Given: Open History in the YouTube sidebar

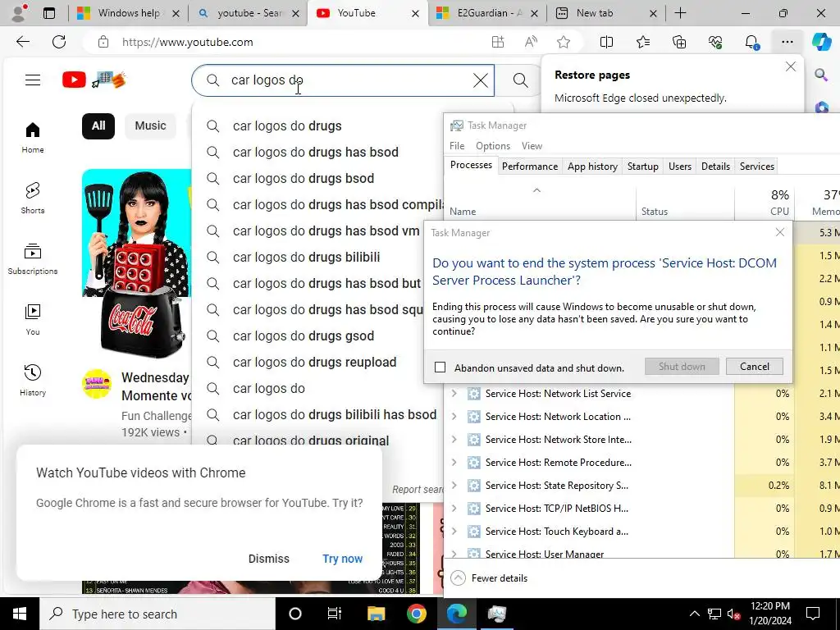Looking at the screenshot, I should click(33, 380).
